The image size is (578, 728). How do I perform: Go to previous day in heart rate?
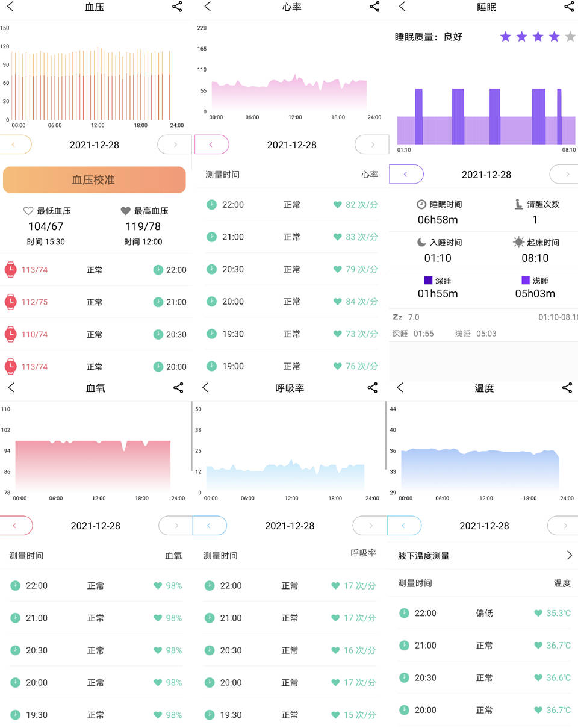pos(212,145)
